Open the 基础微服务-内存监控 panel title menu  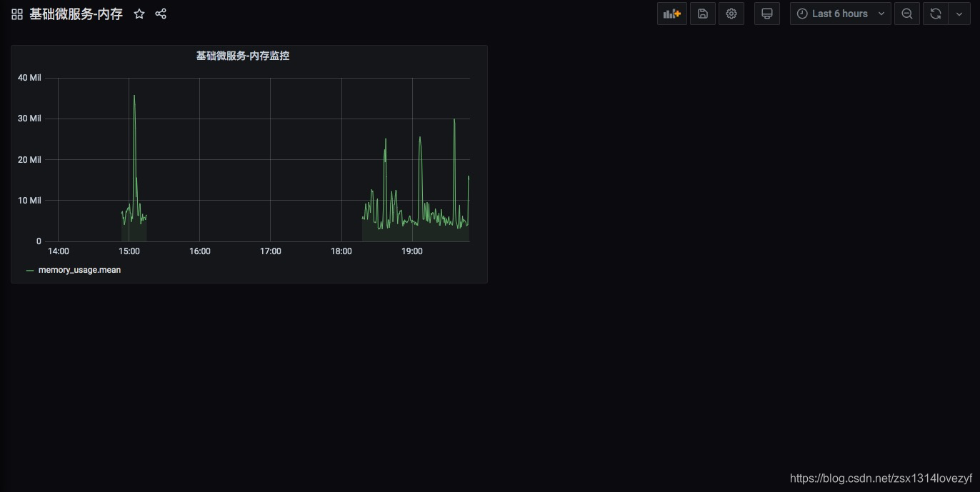coord(243,56)
